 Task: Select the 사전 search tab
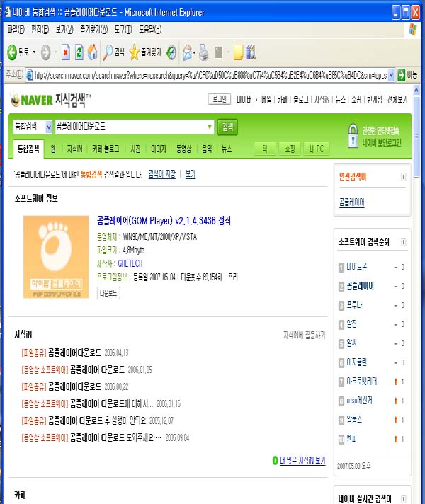coord(135,149)
